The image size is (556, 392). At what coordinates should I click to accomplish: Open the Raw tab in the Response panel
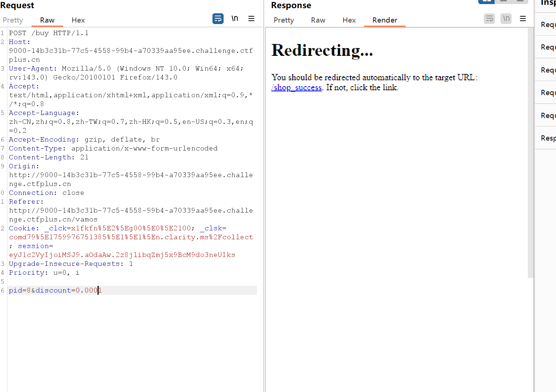pyautogui.click(x=318, y=20)
